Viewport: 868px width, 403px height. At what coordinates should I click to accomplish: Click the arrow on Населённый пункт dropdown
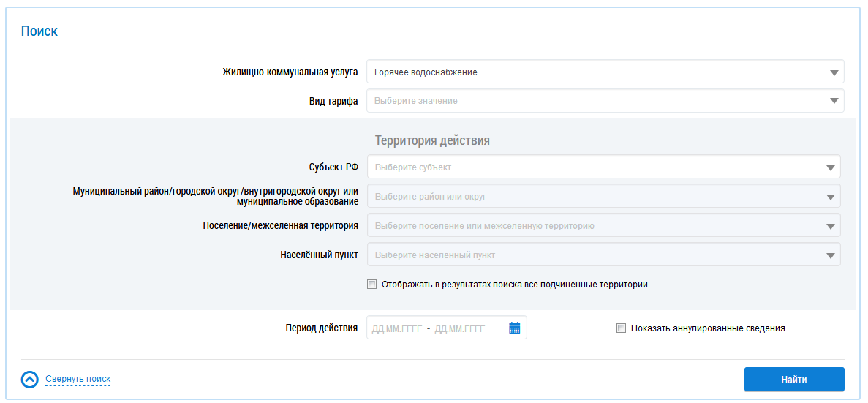point(831,255)
